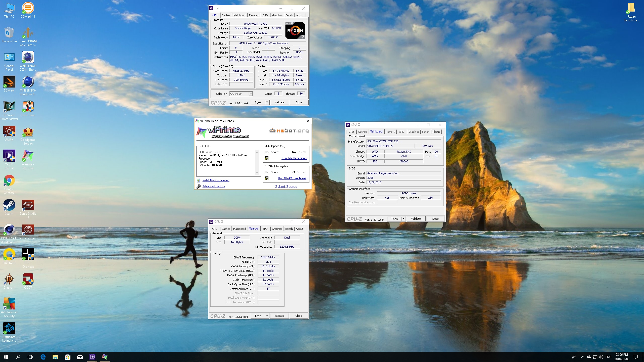Open the Submit Scores link in wPrime
This screenshot has height=362, width=644.
(x=286, y=187)
